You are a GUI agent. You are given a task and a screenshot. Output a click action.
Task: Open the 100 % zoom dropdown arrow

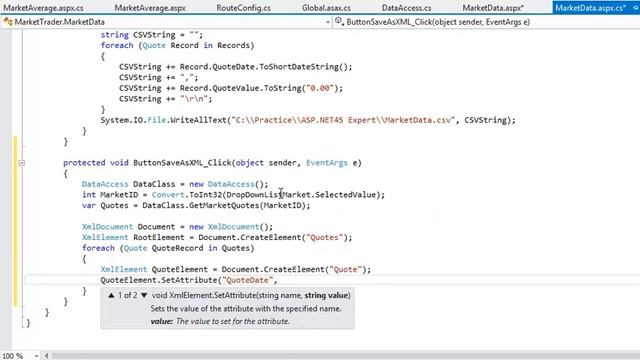tap(36, 356)
